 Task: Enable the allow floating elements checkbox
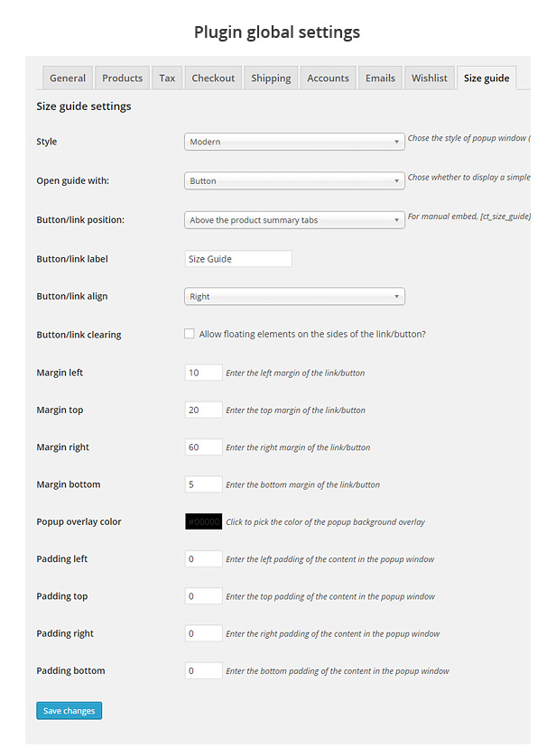coord(190,334)
